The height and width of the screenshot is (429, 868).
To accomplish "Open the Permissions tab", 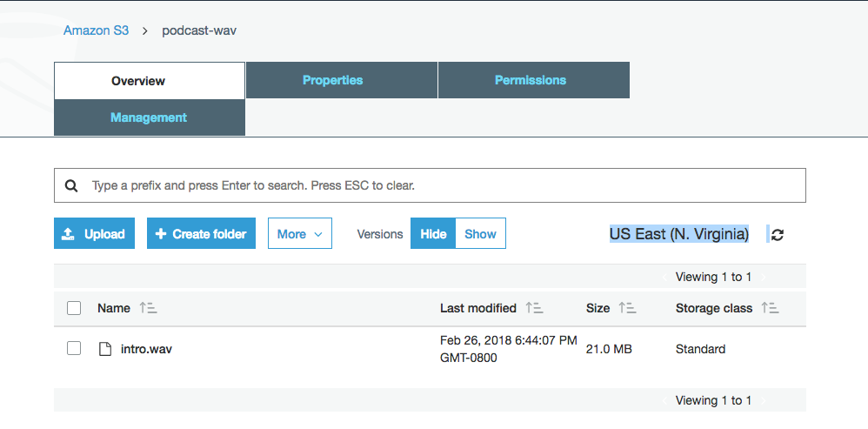I will click(534, 80).
